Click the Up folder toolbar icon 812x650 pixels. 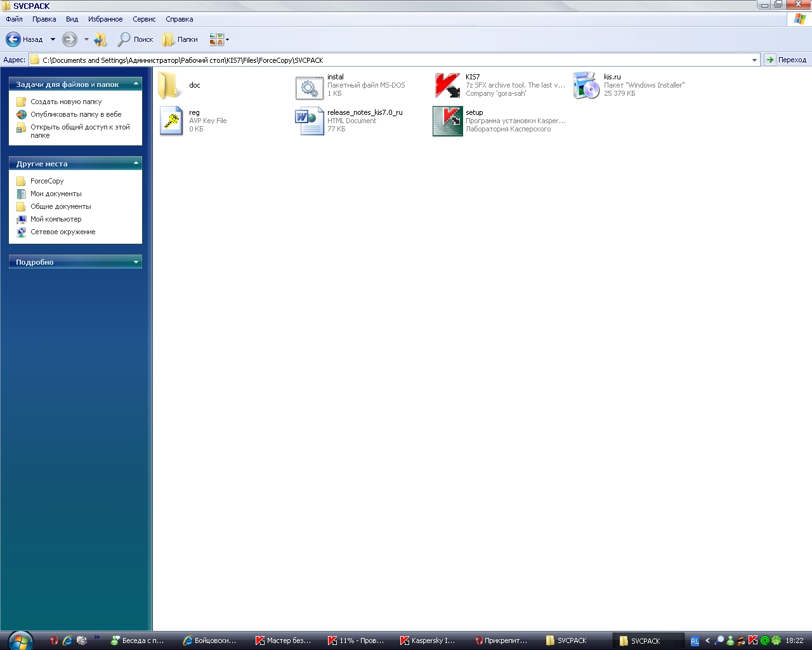point(100,40)
